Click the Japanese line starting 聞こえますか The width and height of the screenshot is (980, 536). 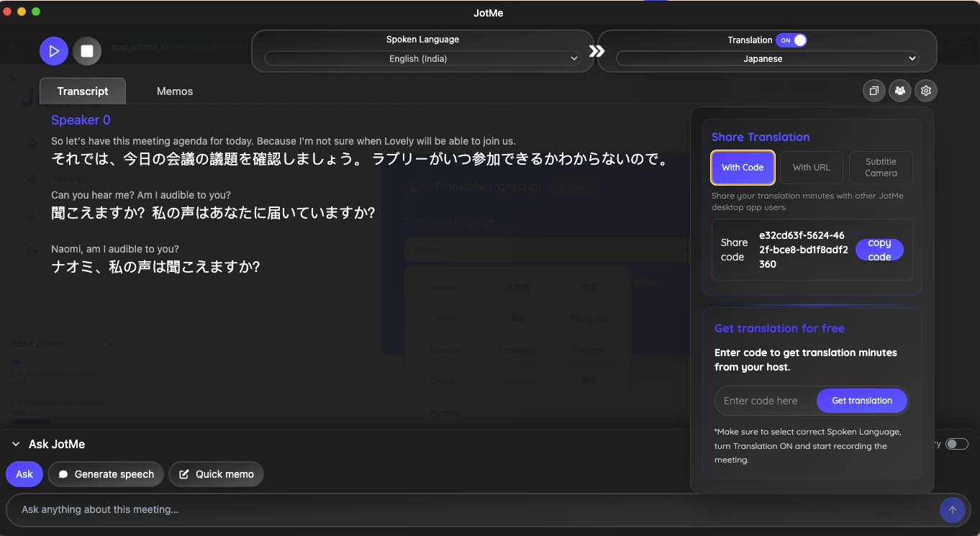pos(213,213)
